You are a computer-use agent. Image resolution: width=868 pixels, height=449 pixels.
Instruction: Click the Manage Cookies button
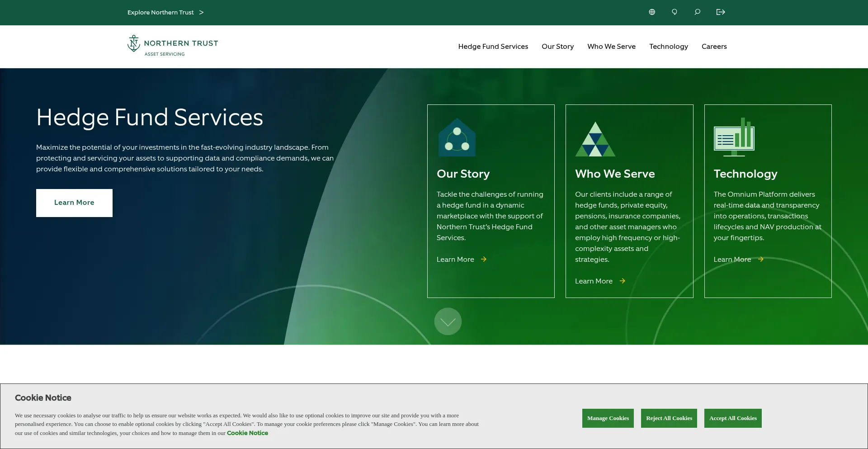[608, 418]
